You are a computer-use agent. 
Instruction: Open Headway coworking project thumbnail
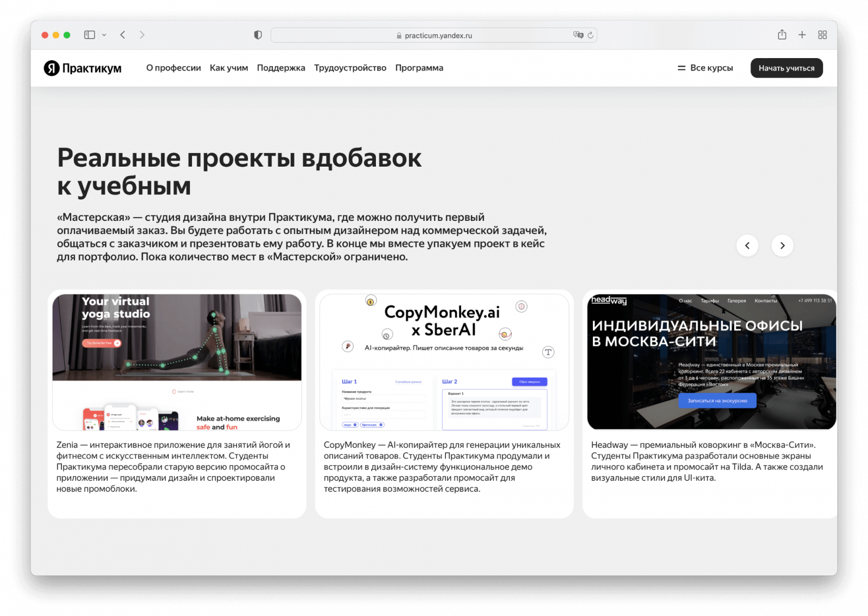point(712,362)
